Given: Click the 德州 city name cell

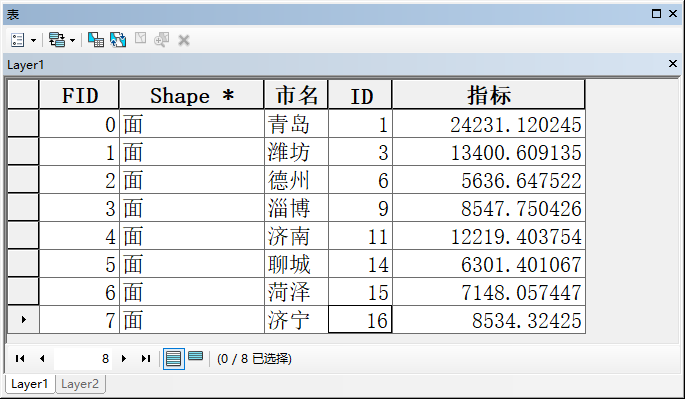Looking at the screenshot, I should (x=296, y=180).
